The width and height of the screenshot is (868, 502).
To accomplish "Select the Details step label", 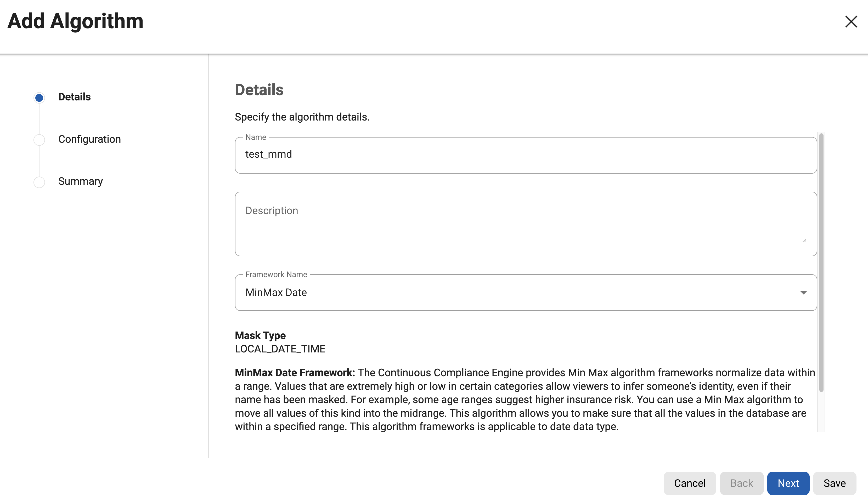I will point(74,97).
